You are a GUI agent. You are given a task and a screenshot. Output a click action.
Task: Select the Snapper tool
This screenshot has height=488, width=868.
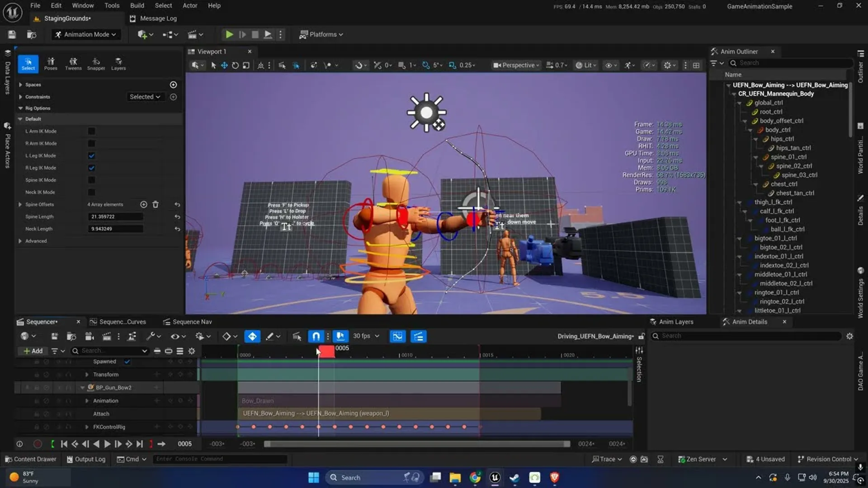click(96, 63)
